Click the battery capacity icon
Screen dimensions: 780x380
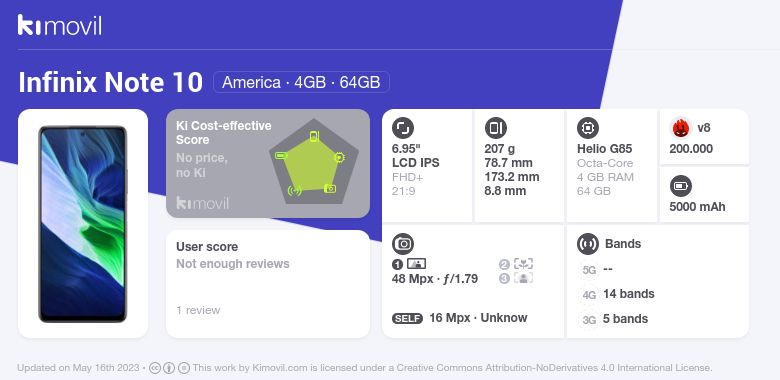click(x=681, y=187)
